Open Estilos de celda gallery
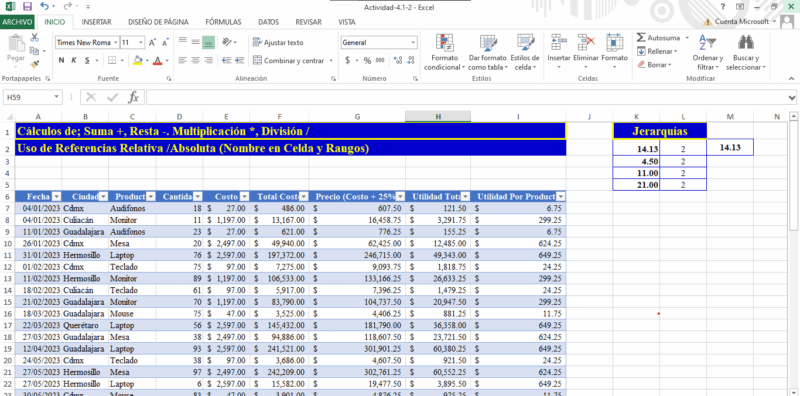The image size is (800, 396). (x=524, y=53)
